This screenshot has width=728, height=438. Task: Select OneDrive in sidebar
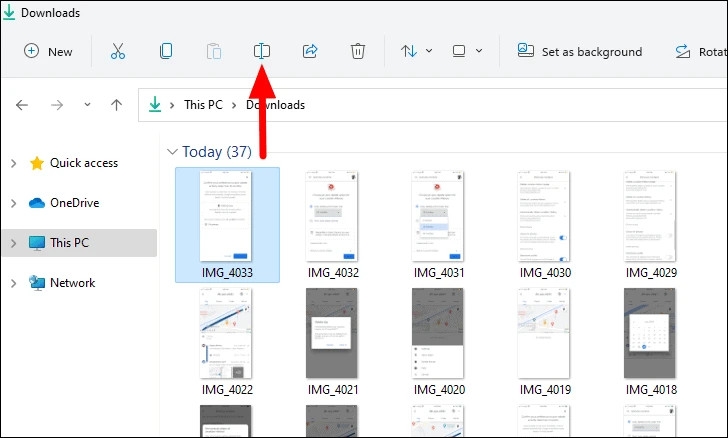pyautogui.click(x=64, y=203)
